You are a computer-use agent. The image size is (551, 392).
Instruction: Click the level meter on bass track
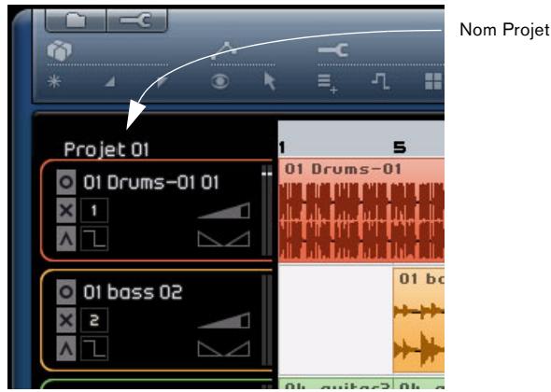[267, 320]
